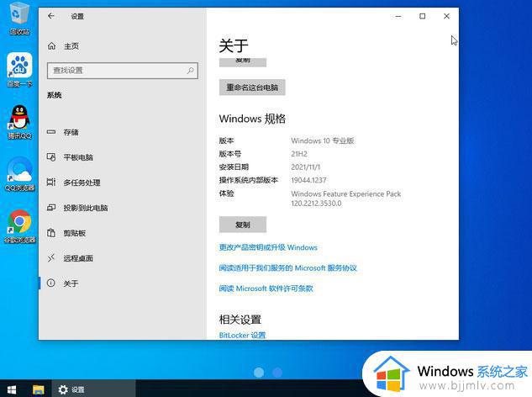The image size is (532, 397).
Task: Select the Multitasking (多任务处理) menu label
Action: point(82,183)
